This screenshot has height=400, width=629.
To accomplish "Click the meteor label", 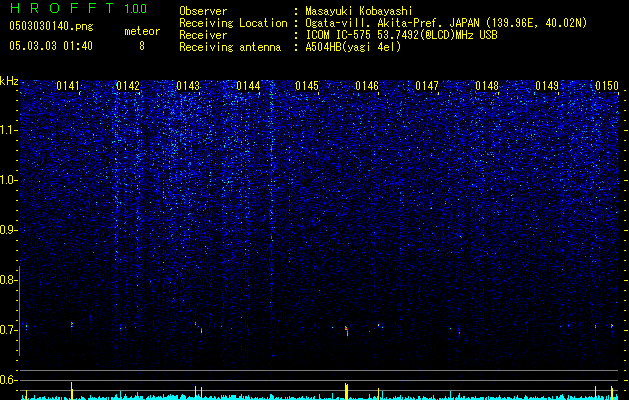I will (x=142, y=31).
